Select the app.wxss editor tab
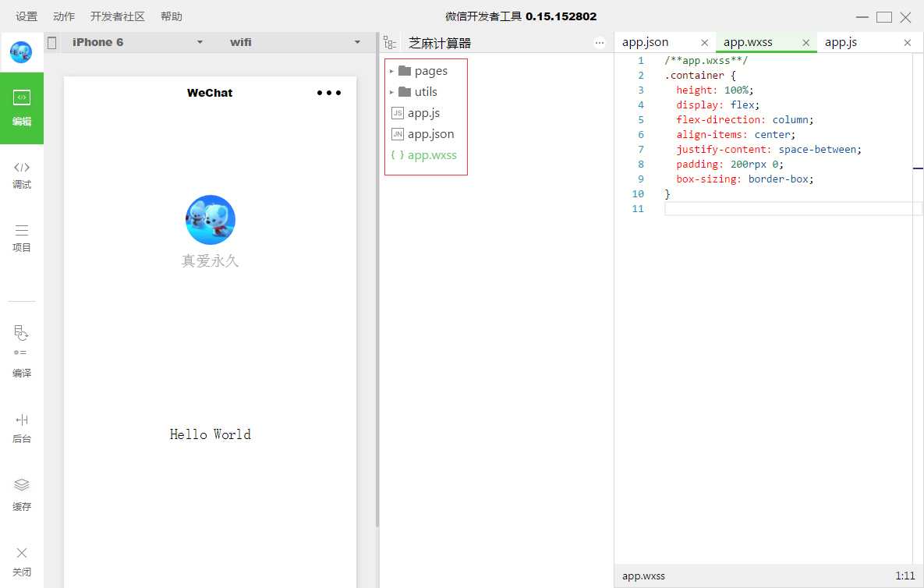This screenshot has width=924, height=588. pyautogui.click(x=748, y=42)
